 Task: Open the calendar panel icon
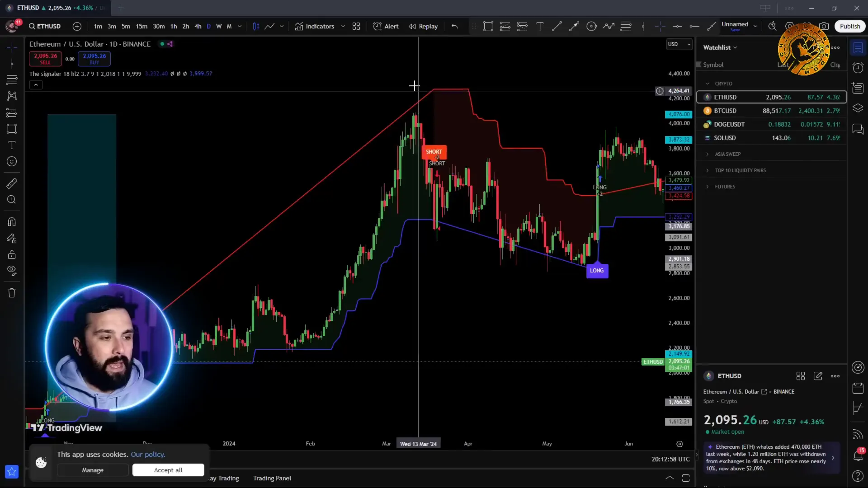click(858, 388)
